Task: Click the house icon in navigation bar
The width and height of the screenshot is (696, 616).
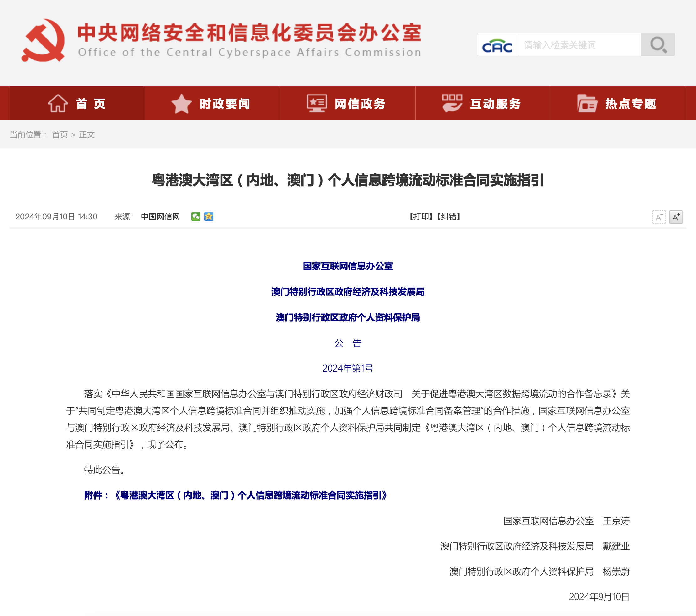Action: click(58, 104)
